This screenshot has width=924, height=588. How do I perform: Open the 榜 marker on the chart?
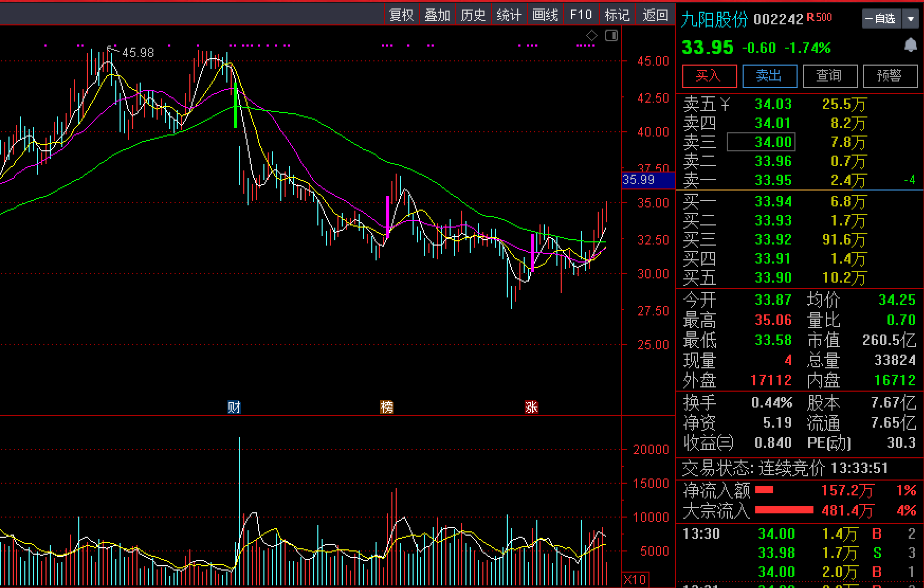[387, 407]
